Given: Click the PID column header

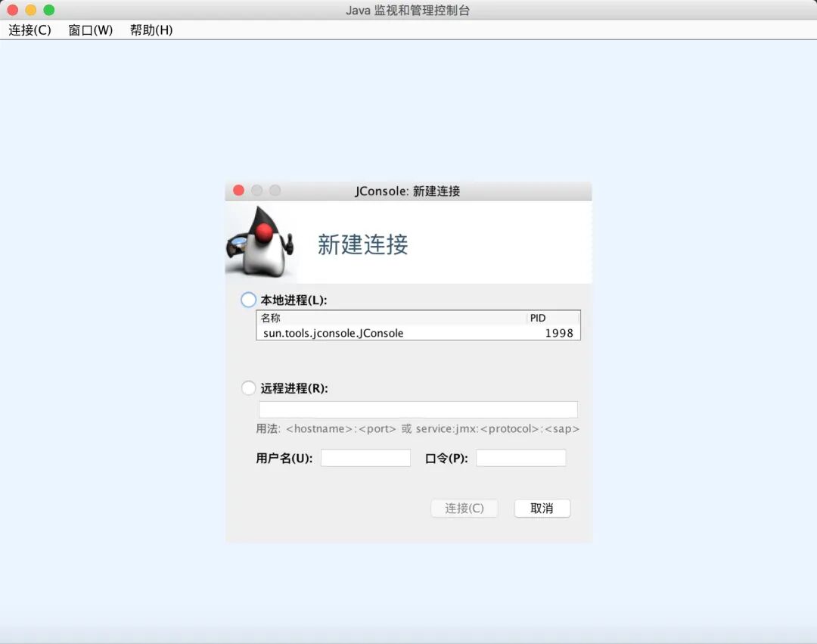Looking at the screenshot, I should pos(553,318).
